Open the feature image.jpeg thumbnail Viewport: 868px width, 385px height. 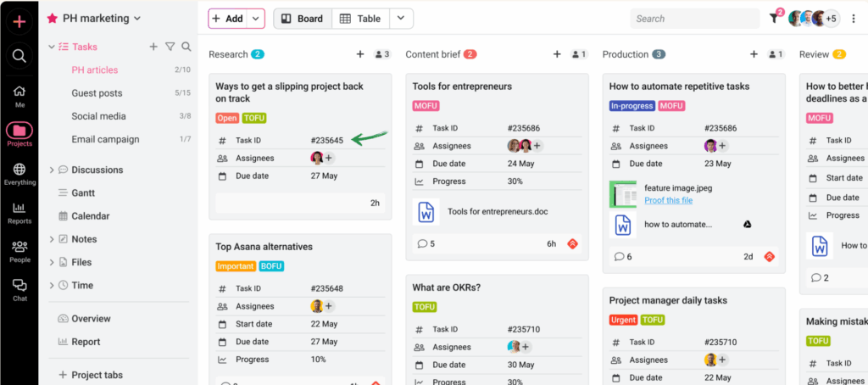(x=623, y=194)
